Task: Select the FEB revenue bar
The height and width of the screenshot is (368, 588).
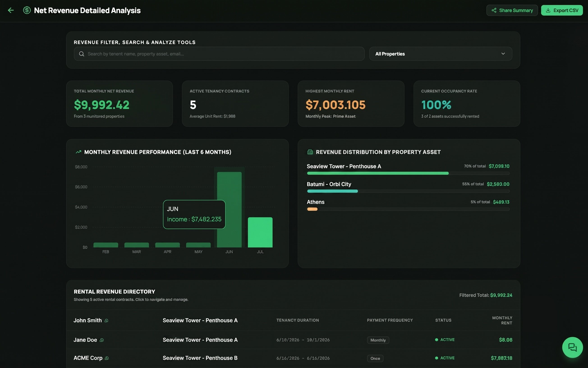Action: (106, 245)
